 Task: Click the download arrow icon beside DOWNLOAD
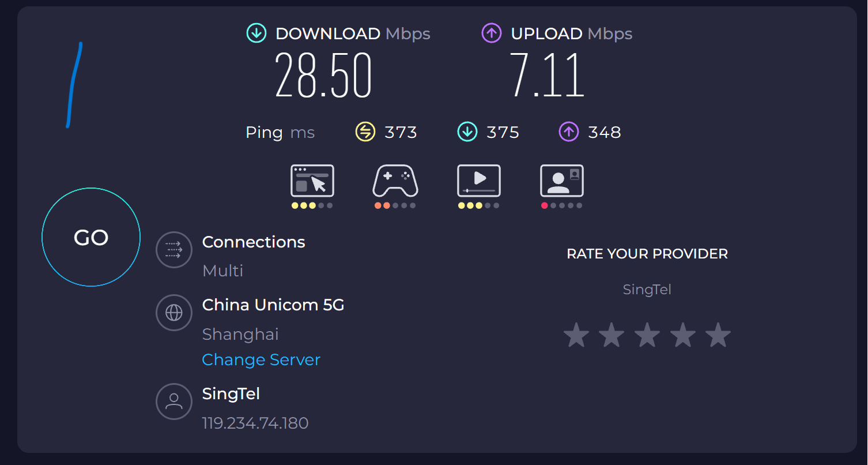pyautogui.click(x=256, y=33)
